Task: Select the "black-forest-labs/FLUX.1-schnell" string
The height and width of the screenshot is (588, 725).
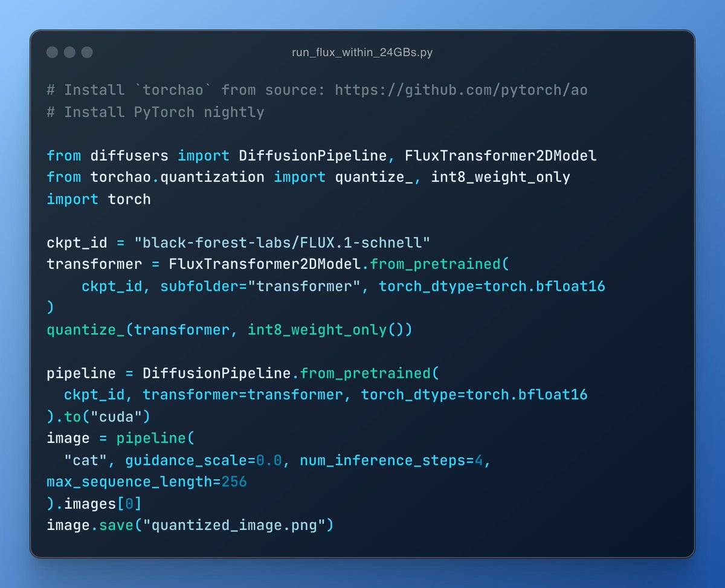Action: (282, 243)
